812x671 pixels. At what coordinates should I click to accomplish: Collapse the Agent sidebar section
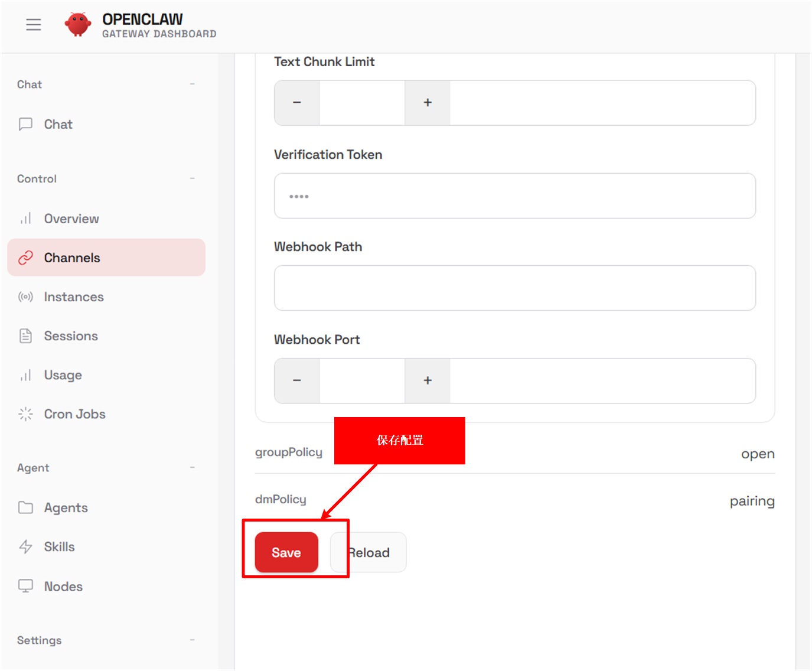192,468
